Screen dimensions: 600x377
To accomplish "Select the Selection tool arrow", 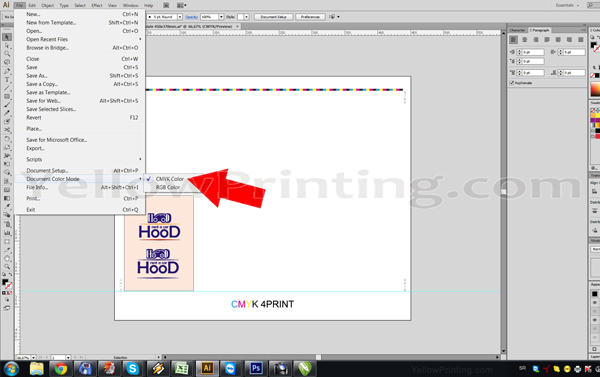I will coord(7,37).
